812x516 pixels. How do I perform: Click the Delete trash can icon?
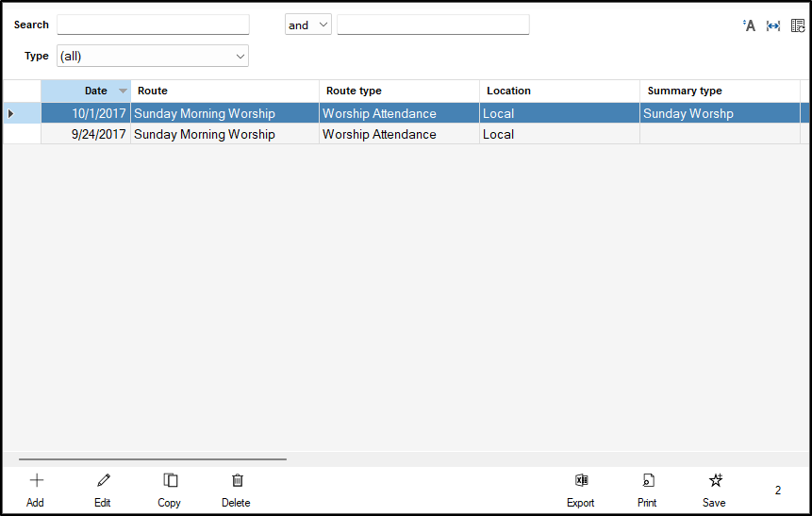tap(237, 480)
